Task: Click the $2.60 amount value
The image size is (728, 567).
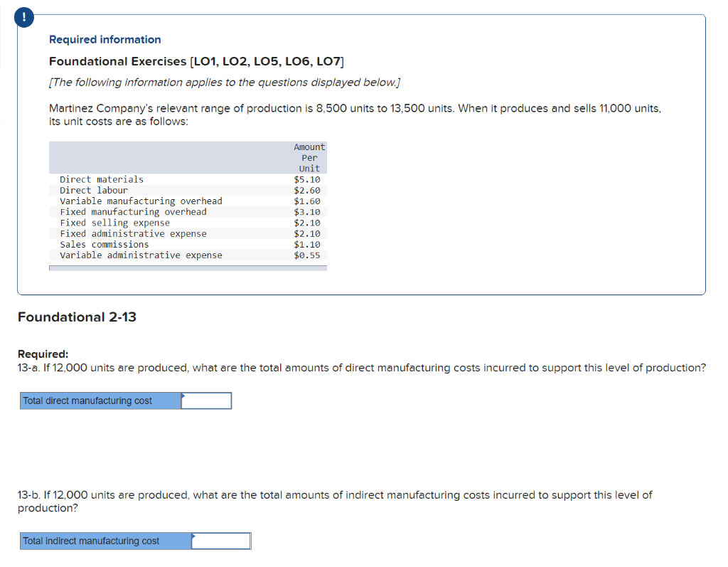Action: coord(307,190)
